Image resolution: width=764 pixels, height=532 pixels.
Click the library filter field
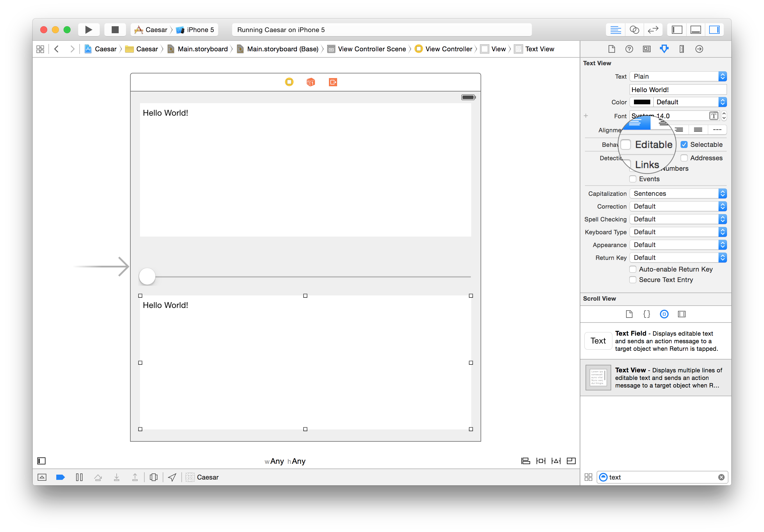click(662, 477)
